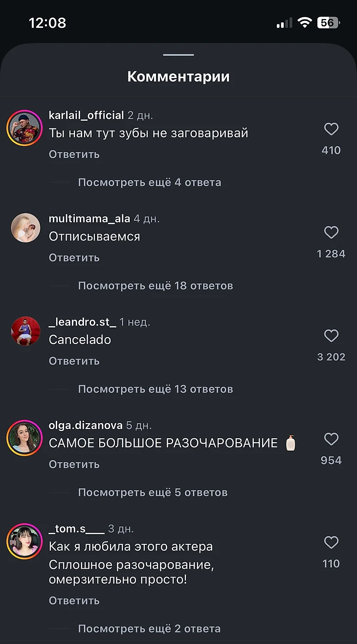Show 'Посмотреть ещё 2 ответа' replies

coord(149,628)
